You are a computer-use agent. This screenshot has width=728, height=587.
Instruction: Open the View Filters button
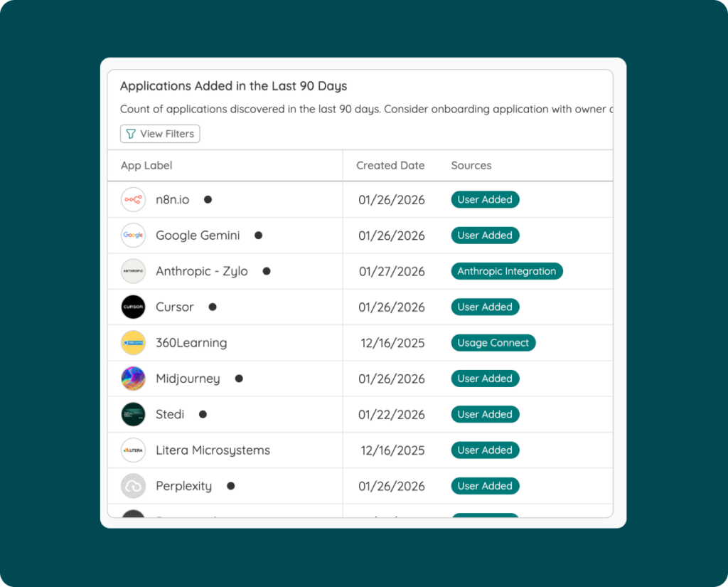pos(160,134)
